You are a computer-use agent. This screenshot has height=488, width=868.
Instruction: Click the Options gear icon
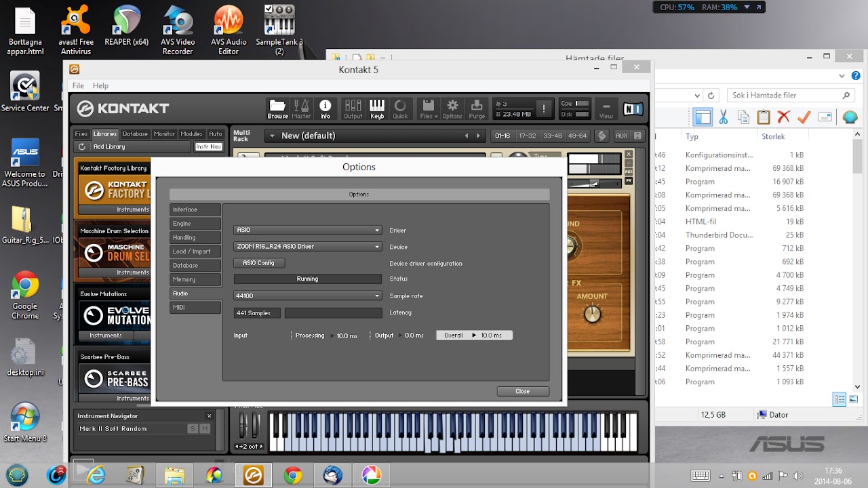(x=452, y=108)
